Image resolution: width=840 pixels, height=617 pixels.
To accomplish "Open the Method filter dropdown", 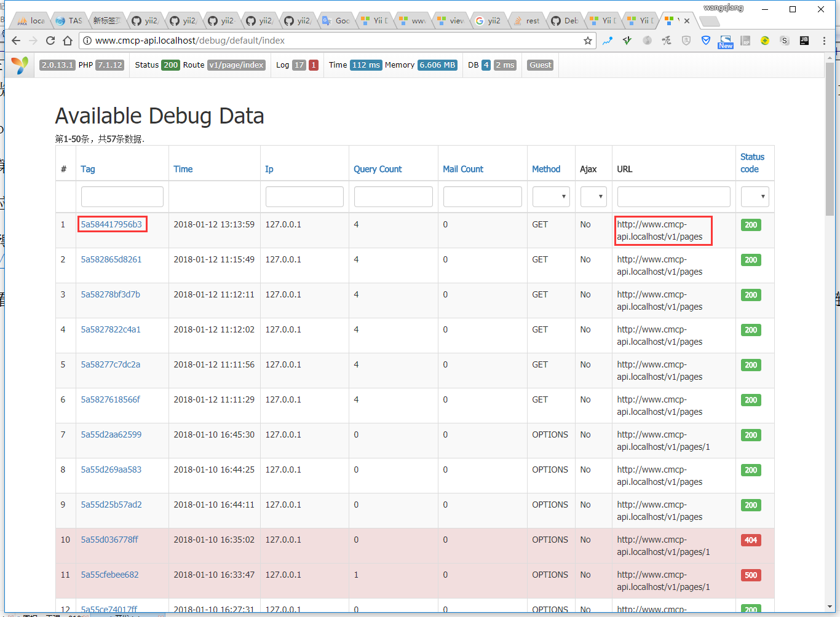I will coord(550,197).
